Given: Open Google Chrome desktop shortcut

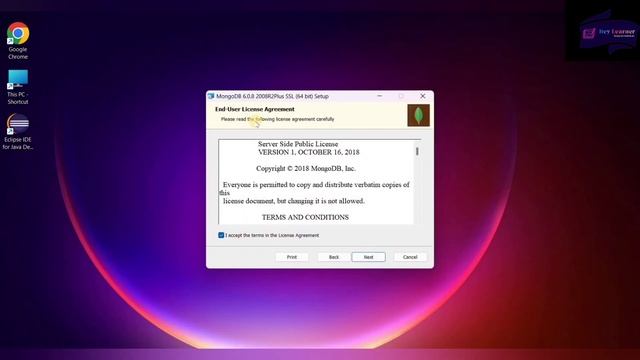Looking at the screenshot, I should pyautogui.click(x=18, y=41).
